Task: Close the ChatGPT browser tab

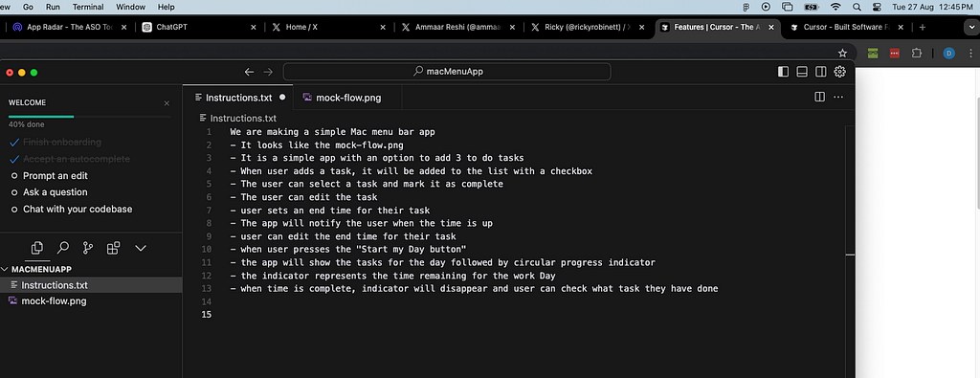Action: (x=253, y=28)
